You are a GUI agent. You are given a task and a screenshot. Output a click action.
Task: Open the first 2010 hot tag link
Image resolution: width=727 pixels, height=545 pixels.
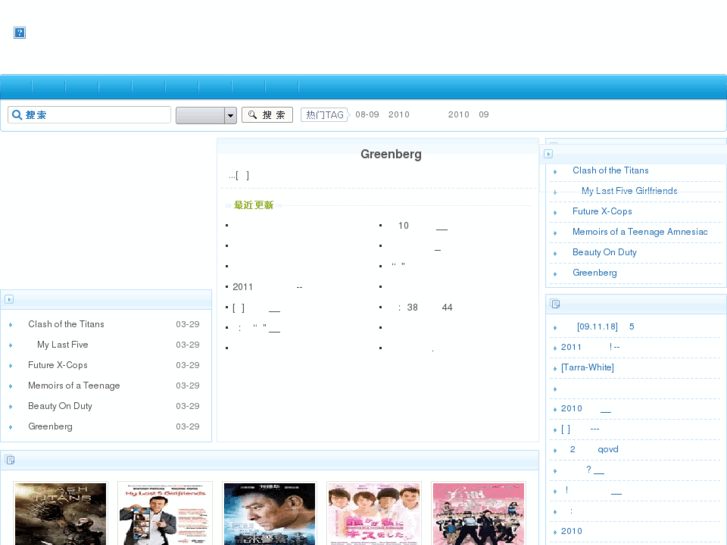(x=399, y=115)
